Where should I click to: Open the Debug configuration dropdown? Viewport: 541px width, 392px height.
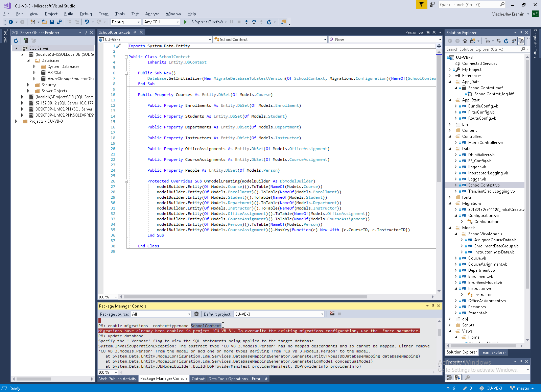[138, 22]
